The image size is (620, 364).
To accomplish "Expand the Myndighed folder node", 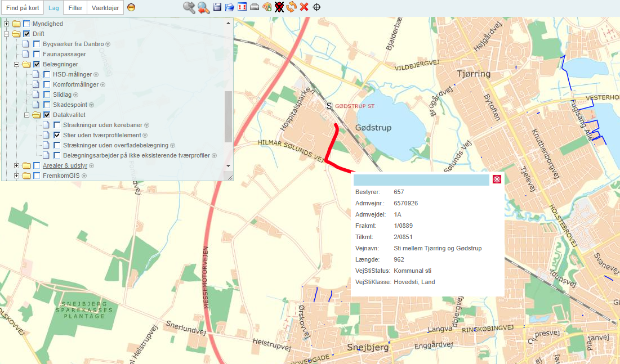I will click(7, 24).
